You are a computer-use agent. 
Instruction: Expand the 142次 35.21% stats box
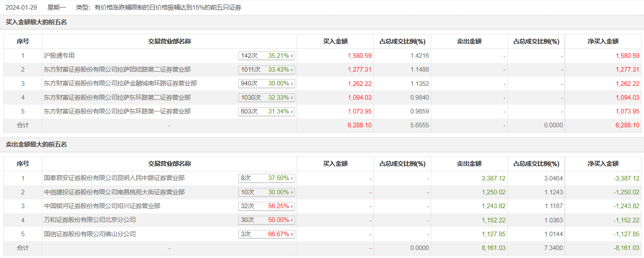click(x=266, y=56)
